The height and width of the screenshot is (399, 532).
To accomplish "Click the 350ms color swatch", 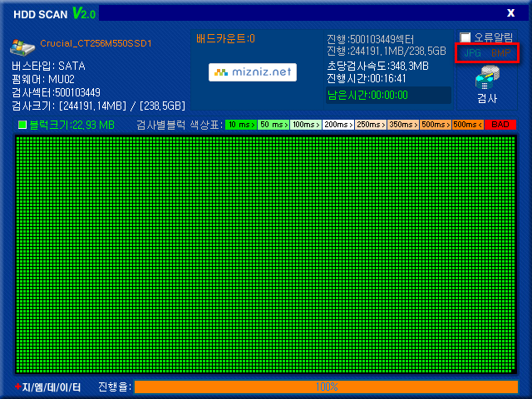I will [x=403, y=125].
